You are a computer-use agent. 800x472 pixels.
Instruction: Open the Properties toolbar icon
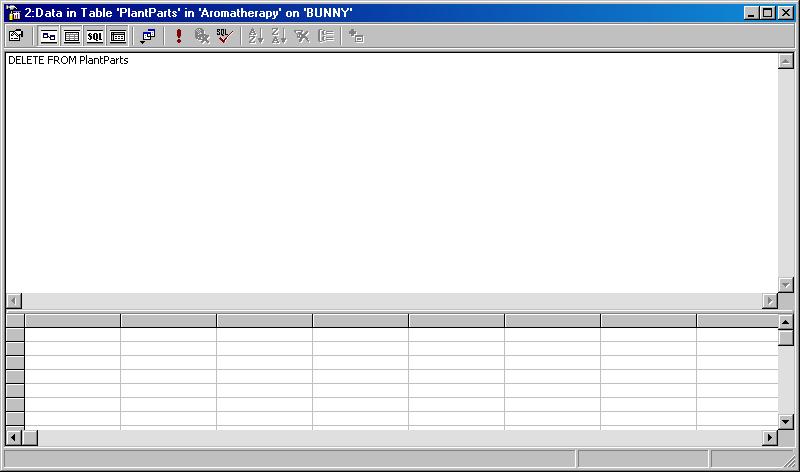16,36
